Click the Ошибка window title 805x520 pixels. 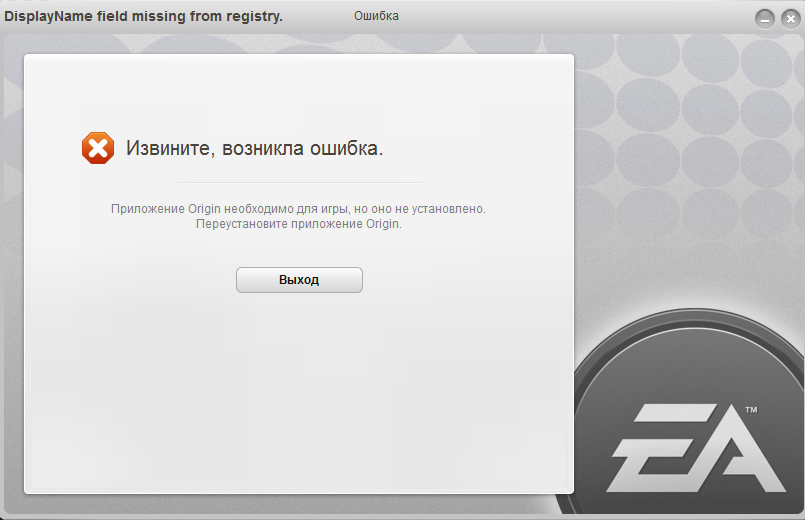pos(376,16)
